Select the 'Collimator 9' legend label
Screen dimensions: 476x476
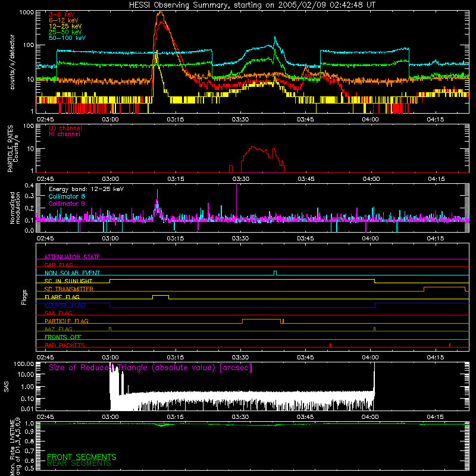click(67, 203)
